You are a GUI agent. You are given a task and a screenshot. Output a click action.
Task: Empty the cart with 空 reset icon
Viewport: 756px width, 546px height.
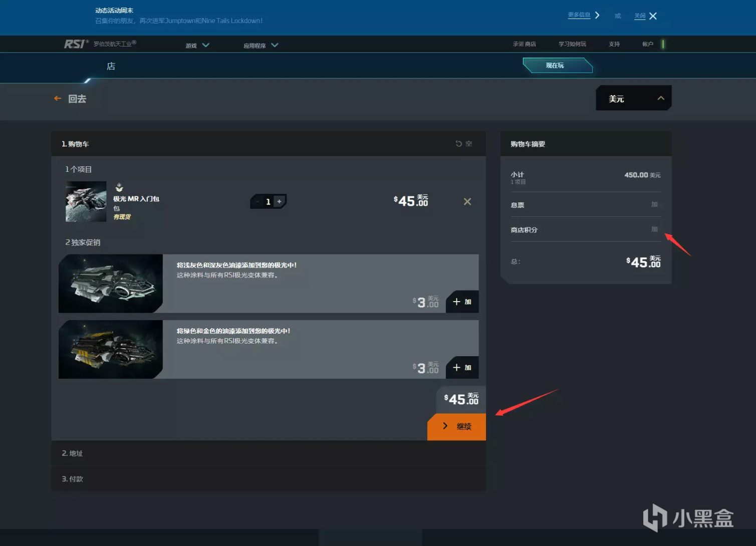tap(463, 144)
